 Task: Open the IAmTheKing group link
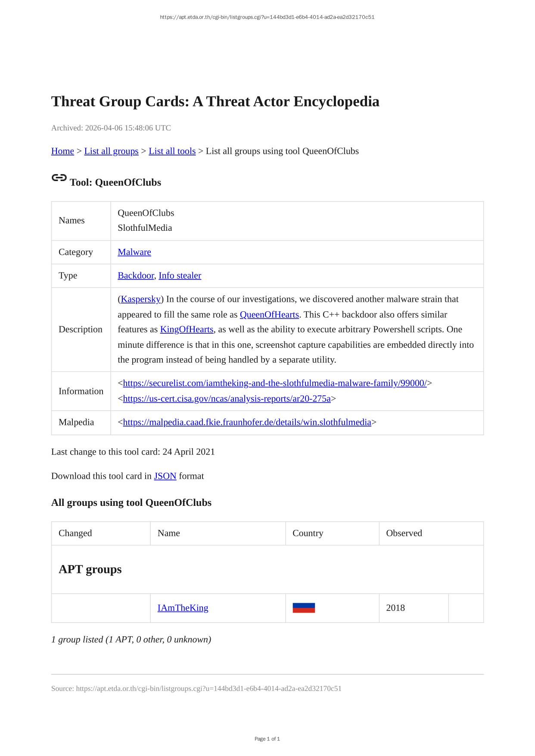(x=183, y=608)
